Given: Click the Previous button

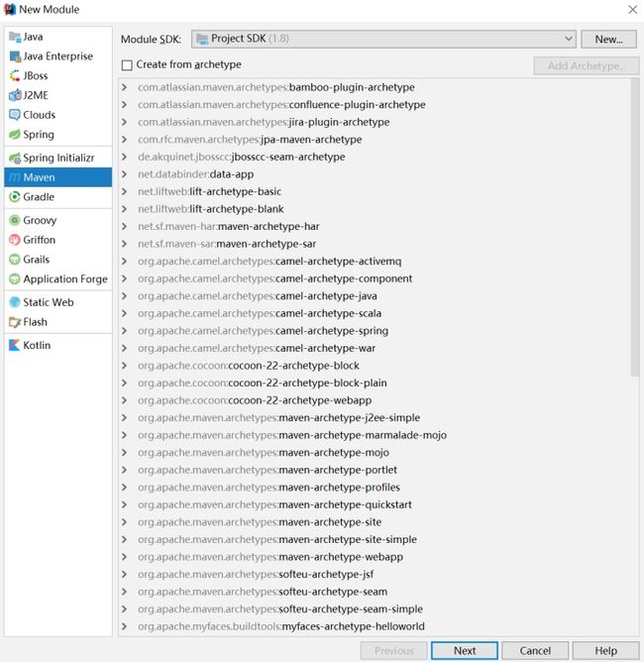Looking at the screenshot, I should tap(393, 650).
